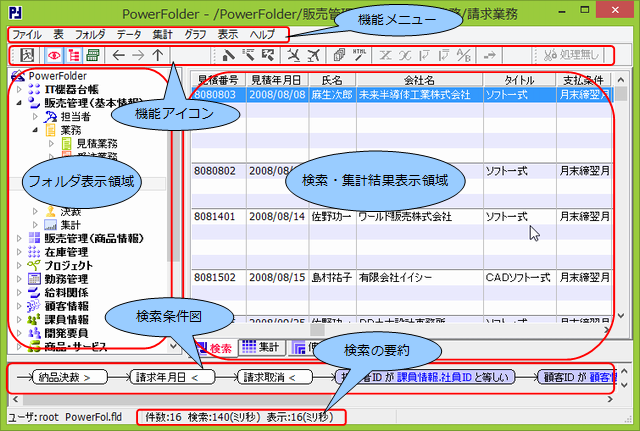Click the single pencil edit icon
640x431 pixels.
click(229, 55)
